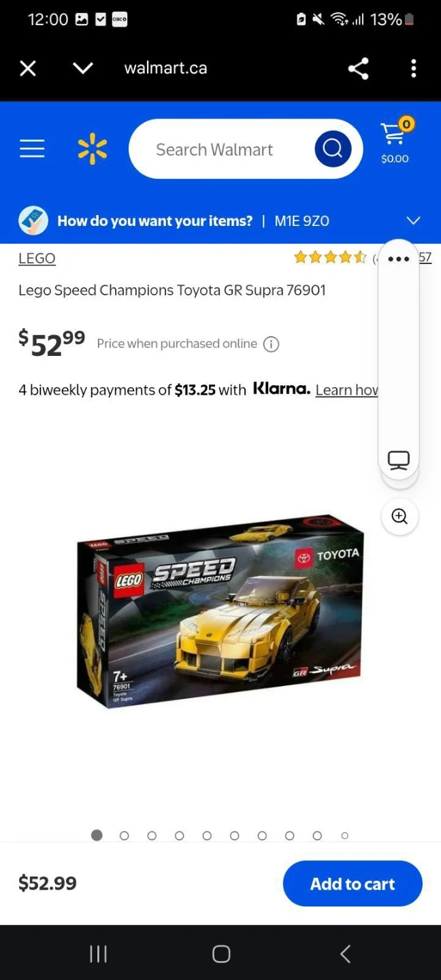Click the zoom-in magnifier on product image
This screenshot has height=980, width=441.
pos(399,517)
